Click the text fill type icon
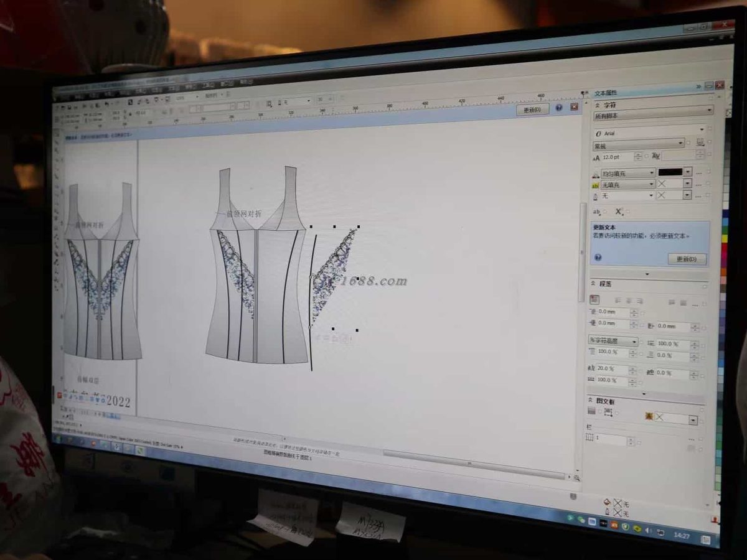Screen dimensions: 747x560 [595, 173]
